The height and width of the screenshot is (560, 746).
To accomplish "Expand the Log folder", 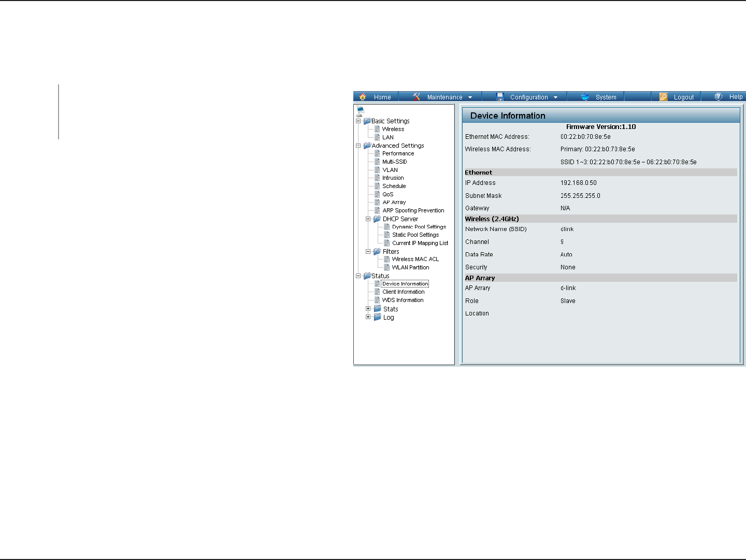I will pyautogui.click(x=368, y=317).
